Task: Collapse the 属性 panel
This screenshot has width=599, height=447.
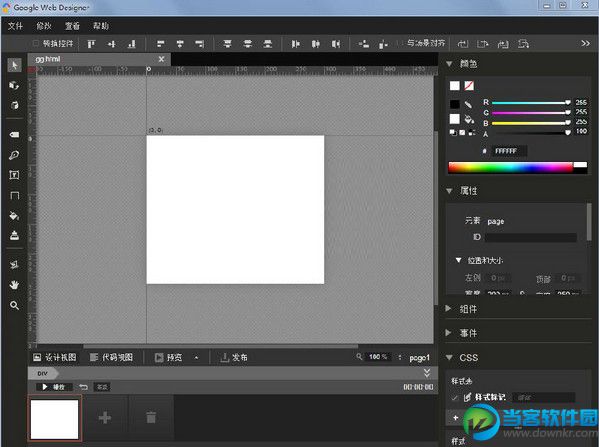Action: tap(449, 191)
